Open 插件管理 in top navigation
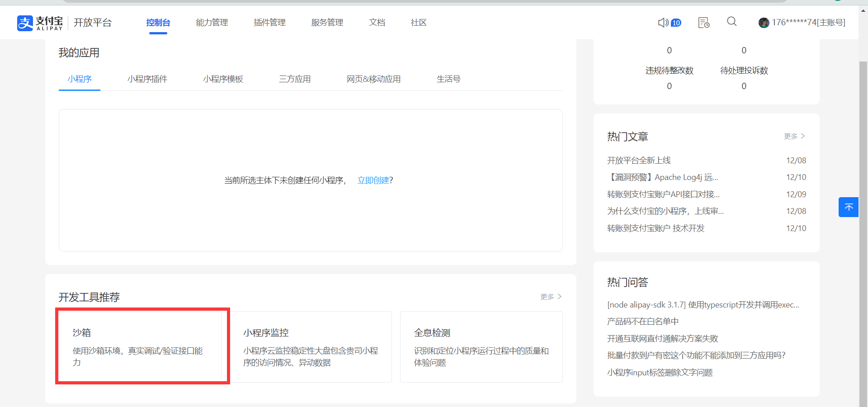This screenshot has height=407, width=868. tap(270, 23)
